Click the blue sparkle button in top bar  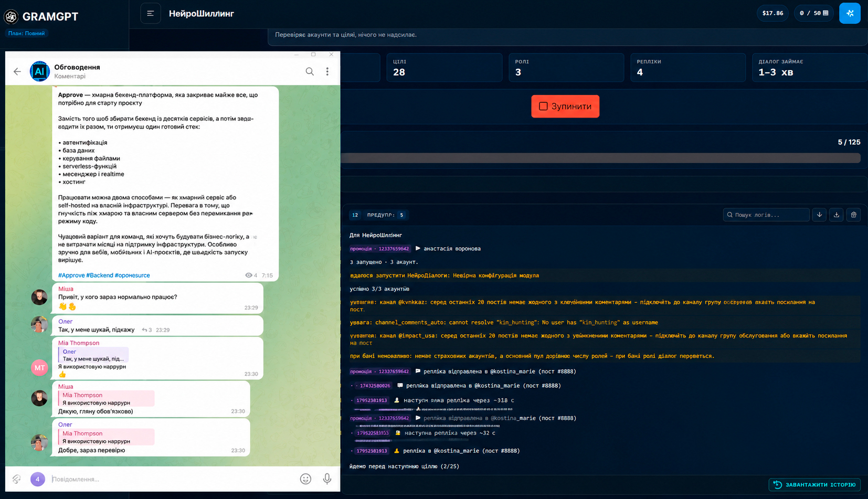coord(850,13)
